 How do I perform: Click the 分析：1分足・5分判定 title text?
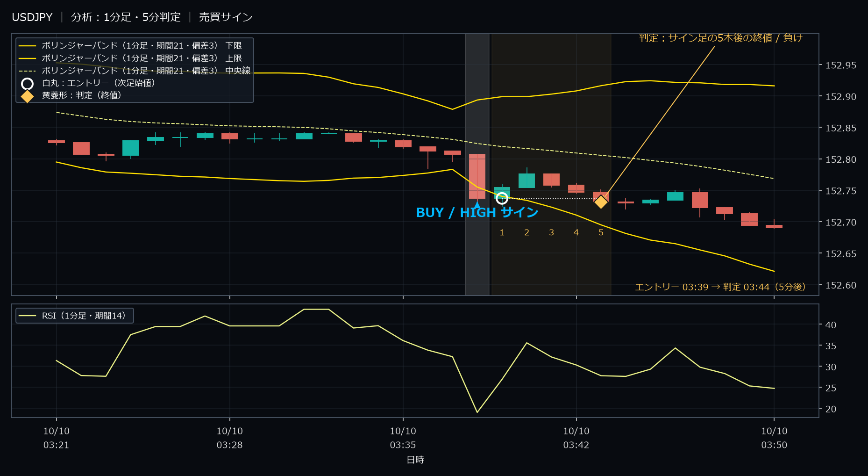126,17
